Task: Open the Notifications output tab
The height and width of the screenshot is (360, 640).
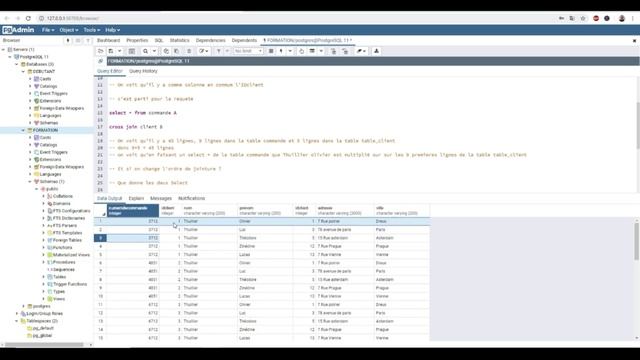Action: [x=191, y=198]
